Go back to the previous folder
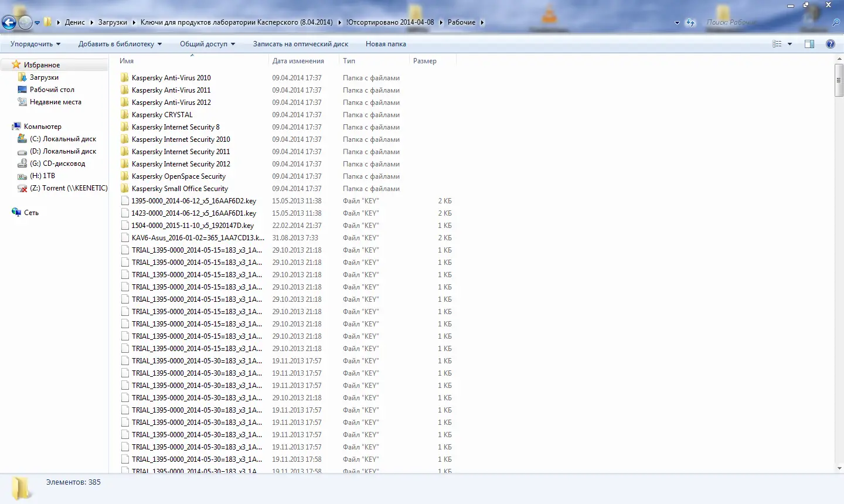Image resolution: width=844 pixels, height=504 pixels. (x=9, y=22)
